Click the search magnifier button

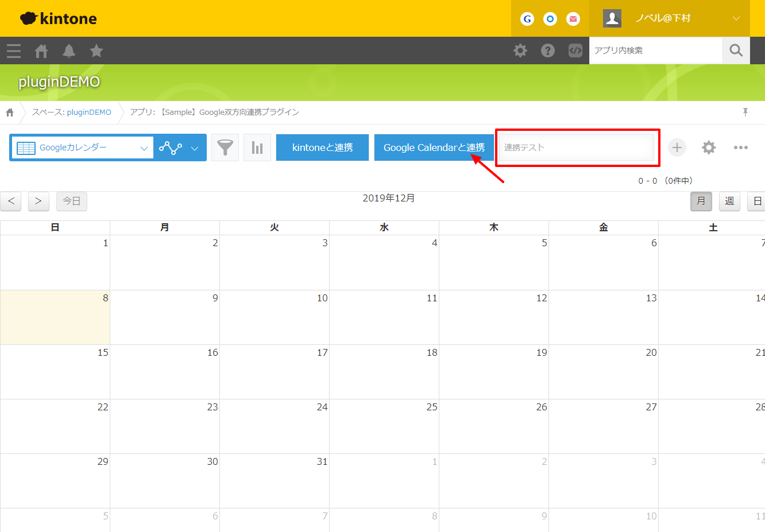click(736, 51)
